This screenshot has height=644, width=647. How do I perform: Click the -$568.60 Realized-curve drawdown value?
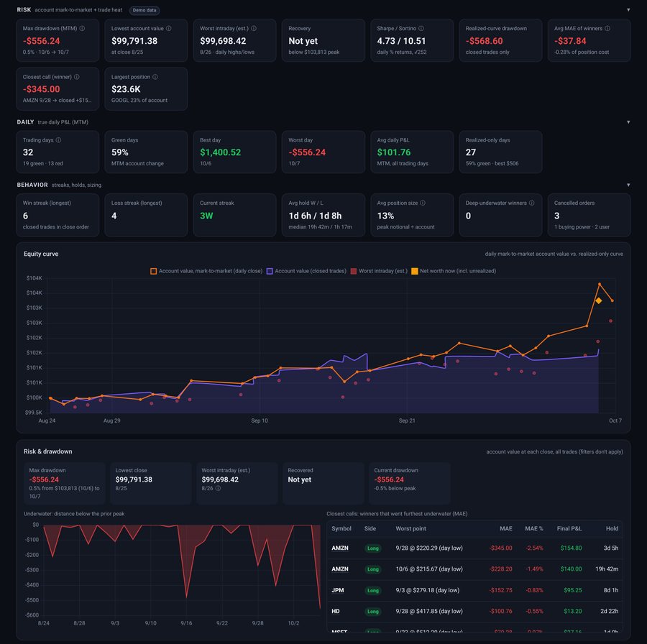pos(484,41)
